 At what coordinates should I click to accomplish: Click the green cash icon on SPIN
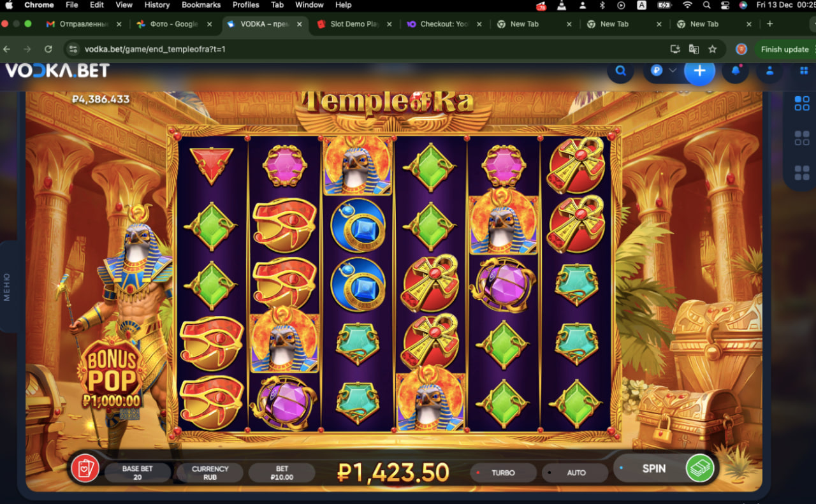pos(699,468)
